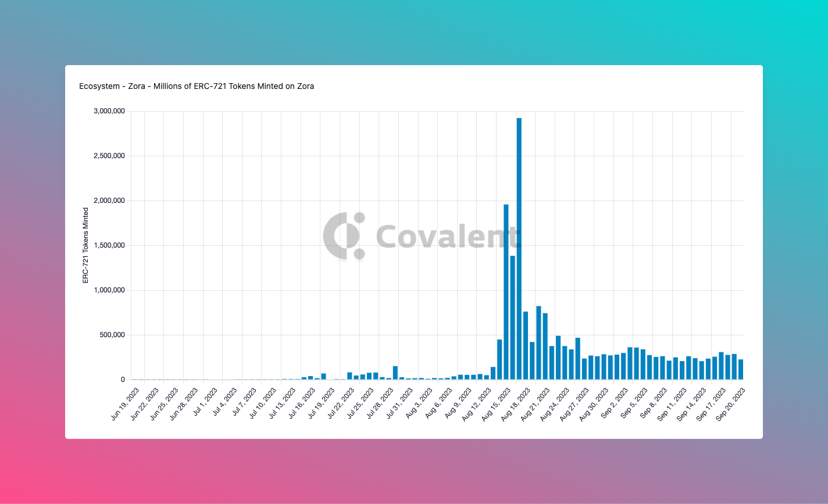Select the bar that peaks just below 2,000,000
The image size is (828, 504).
tap(506, 292)
